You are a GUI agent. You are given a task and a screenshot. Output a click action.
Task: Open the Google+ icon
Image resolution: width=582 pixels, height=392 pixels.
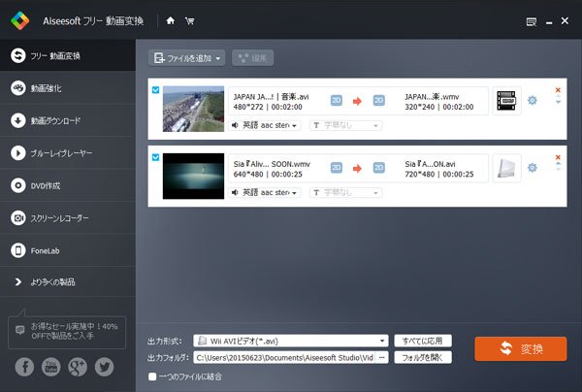pyautogui.click(x=78, y=367)
